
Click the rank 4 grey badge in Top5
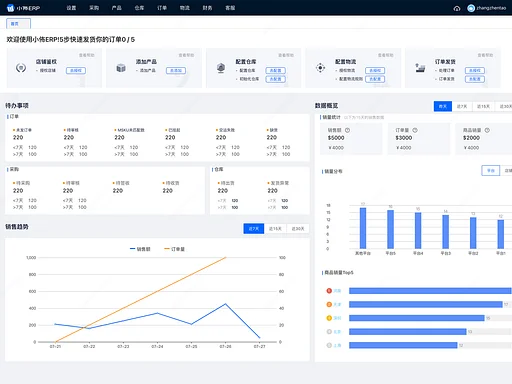[329, 332]
